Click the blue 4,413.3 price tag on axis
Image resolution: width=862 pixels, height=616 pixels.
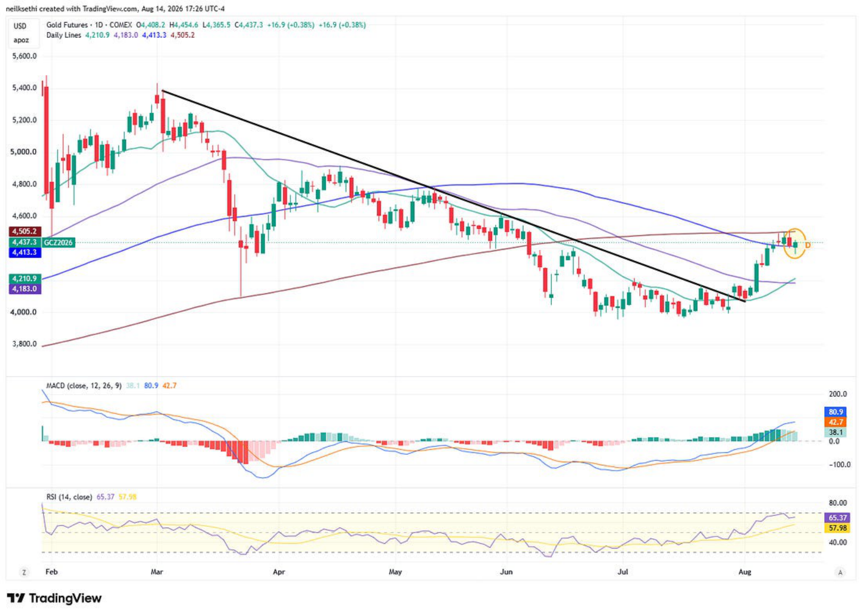[25, 252]
